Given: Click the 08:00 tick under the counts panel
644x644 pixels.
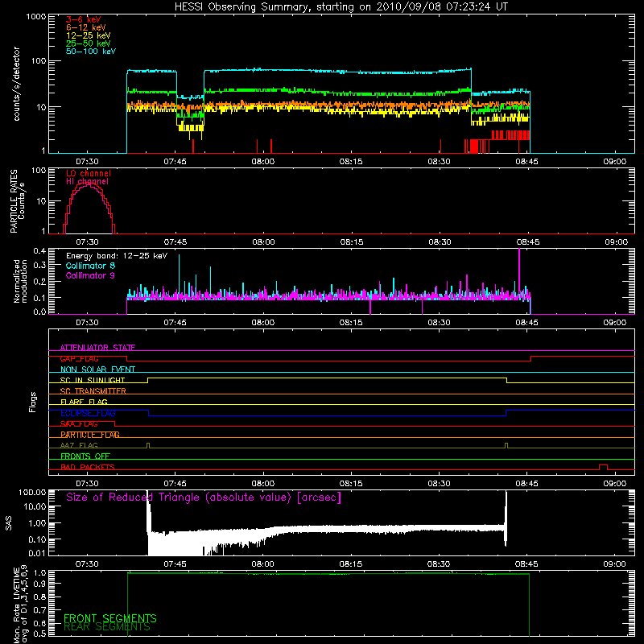Looking at the screenshot, I should [x=263, y=162].
